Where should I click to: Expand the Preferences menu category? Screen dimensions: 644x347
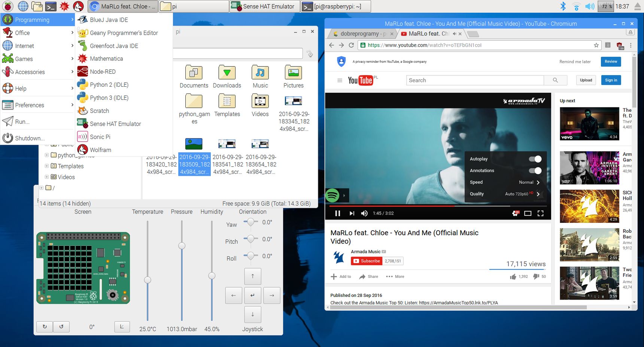(38, 105)
